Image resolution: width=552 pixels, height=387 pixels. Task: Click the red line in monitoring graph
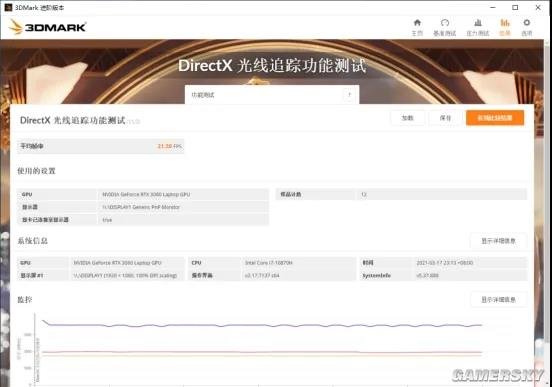(x=262, y=352)
